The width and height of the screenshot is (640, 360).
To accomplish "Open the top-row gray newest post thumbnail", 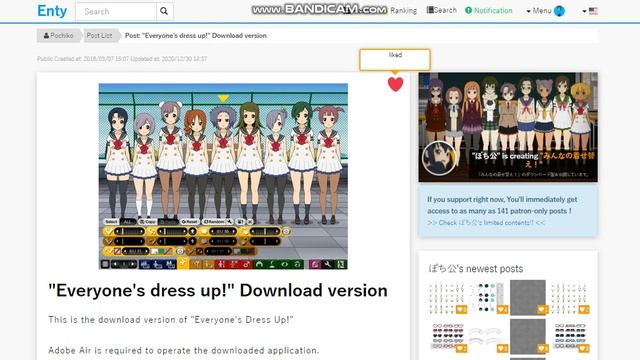I will 528,298.
